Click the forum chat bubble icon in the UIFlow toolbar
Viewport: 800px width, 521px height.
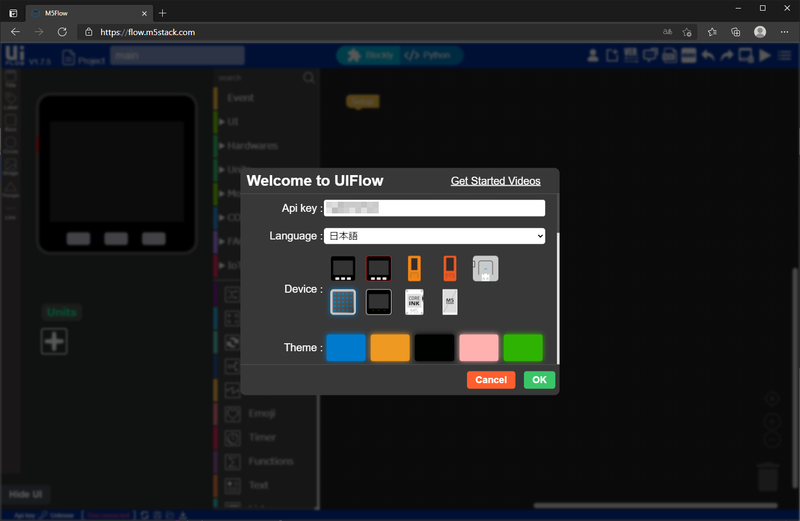(650, 55)
